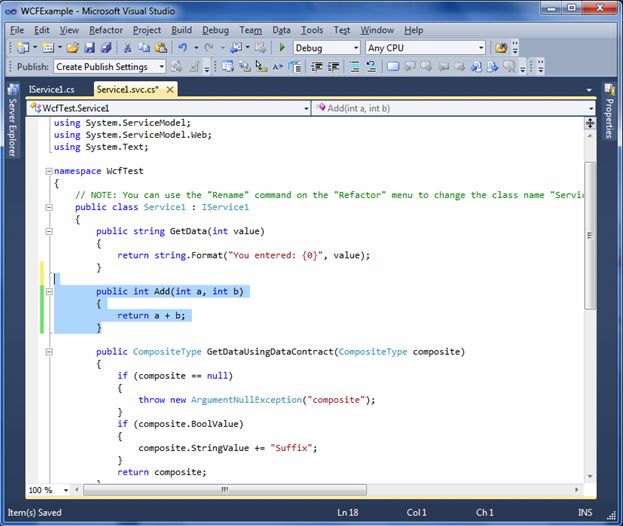Open the Any CPU platform dropdown
This screenshot has width=623, height=526.
(481, 48)
